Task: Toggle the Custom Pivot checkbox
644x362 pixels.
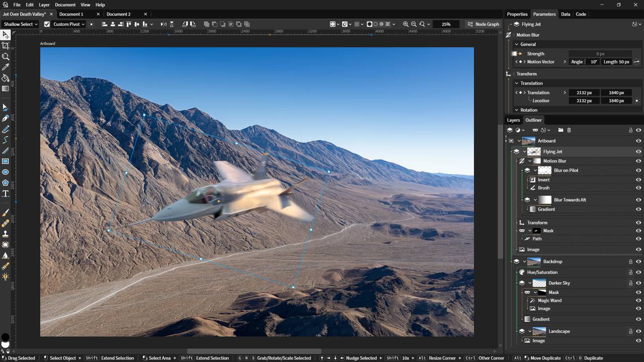Action: pos(47,24)
